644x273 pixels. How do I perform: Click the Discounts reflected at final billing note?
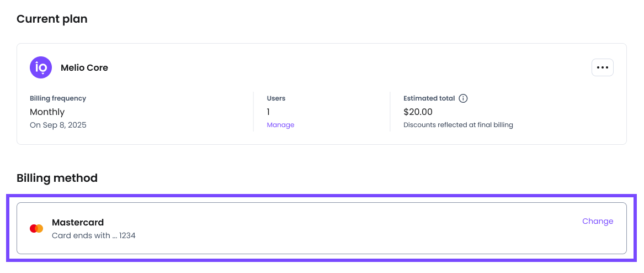tap(458, 125)
